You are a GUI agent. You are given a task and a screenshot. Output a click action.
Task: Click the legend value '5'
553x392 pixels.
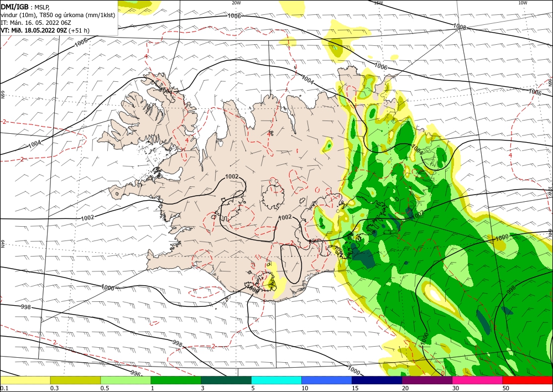click(253, 388)
